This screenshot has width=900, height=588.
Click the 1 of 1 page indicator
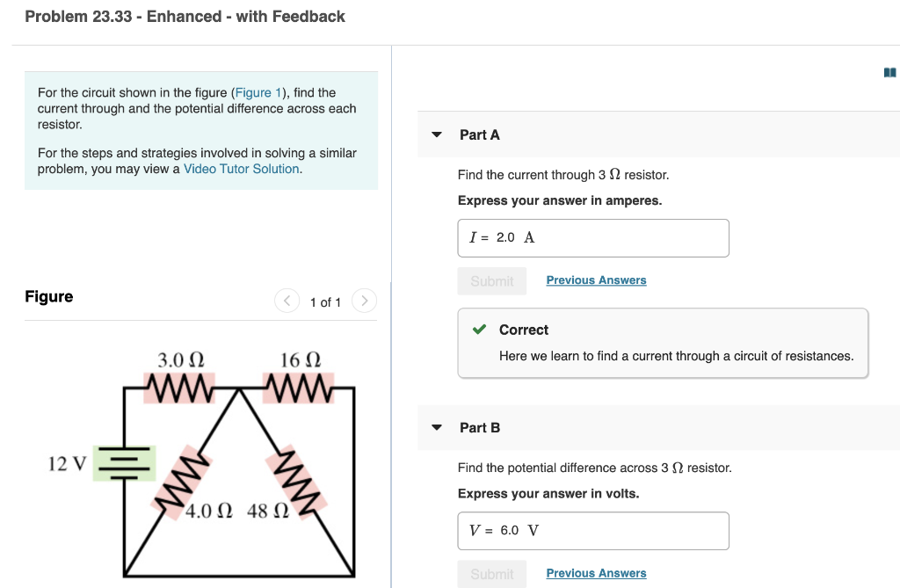(325, 301)
